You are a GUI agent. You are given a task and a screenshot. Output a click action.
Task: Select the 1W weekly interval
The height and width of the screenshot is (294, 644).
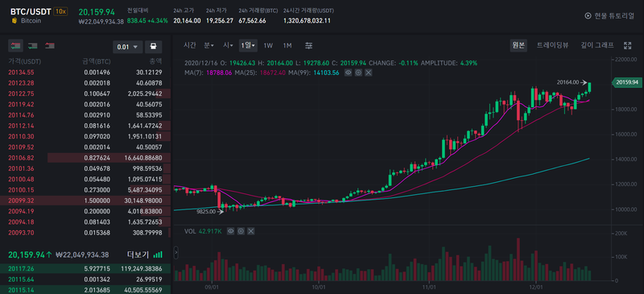pos(268,46)
